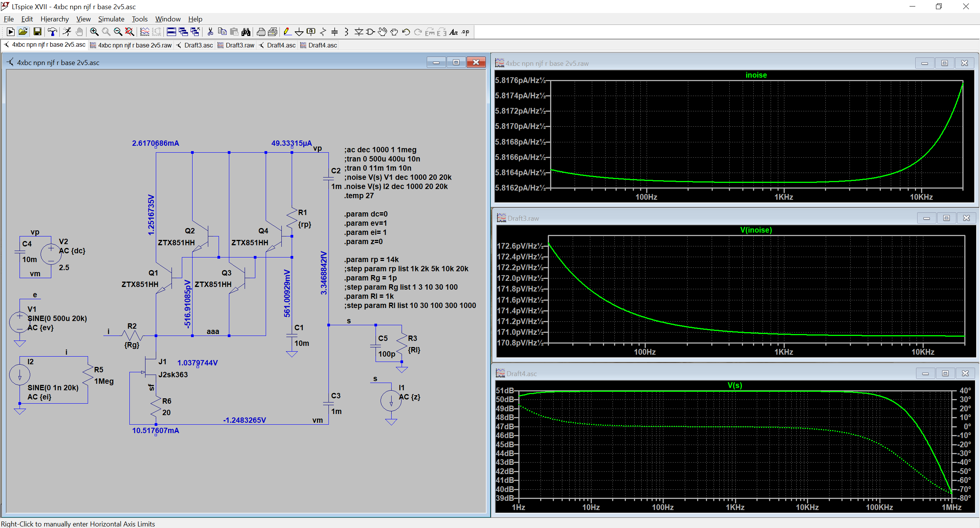The height and width of the screenshot is (528, 980).
Task: Click the '2.6170686mA' current label
Action: point(155,143)
